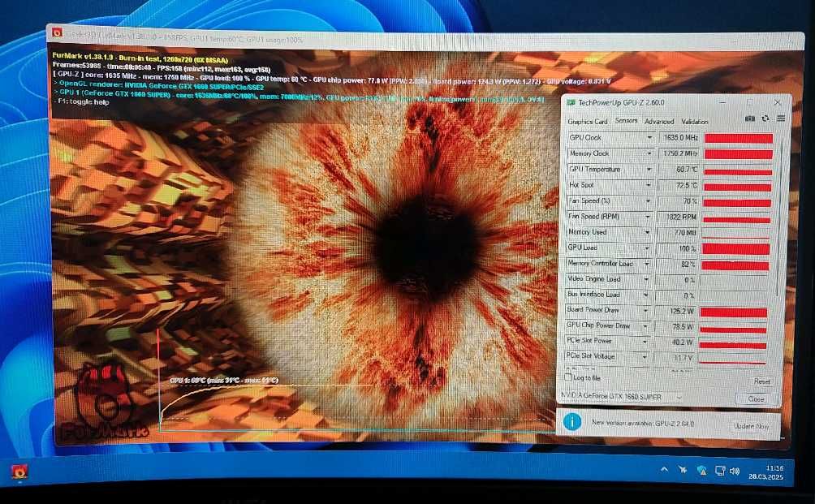Open the Memory Used sensor dropdown

(647, 232)
